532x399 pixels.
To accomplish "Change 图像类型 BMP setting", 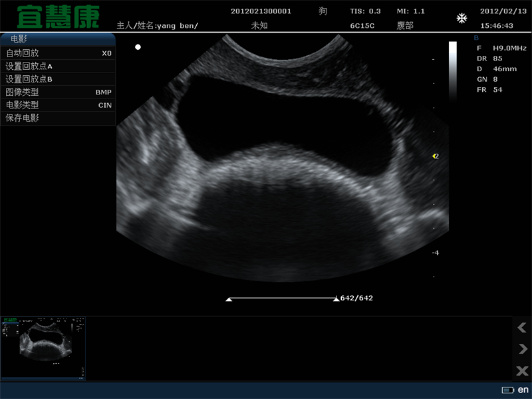I will [x=58, y=92].
